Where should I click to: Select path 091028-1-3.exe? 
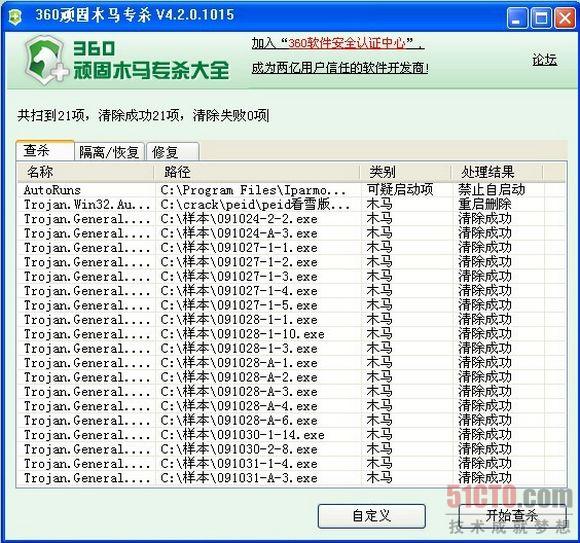(x=239, y=349)
